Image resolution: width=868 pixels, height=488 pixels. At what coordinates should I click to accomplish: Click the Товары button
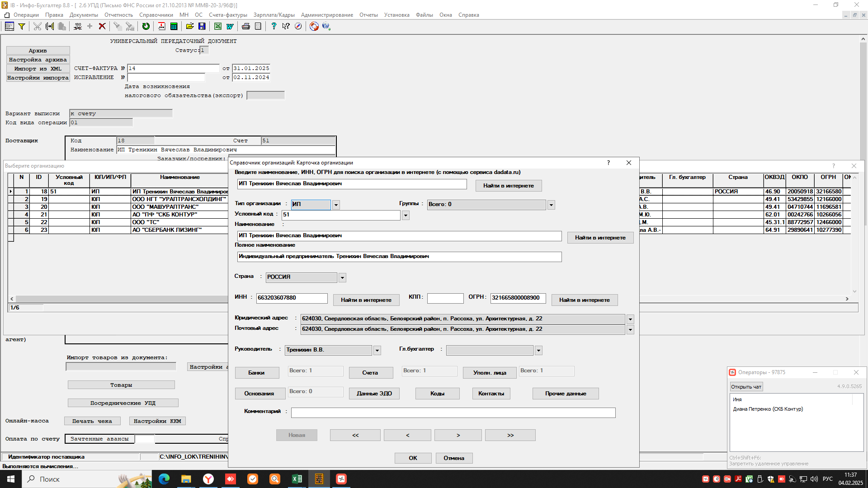[121, 385]
